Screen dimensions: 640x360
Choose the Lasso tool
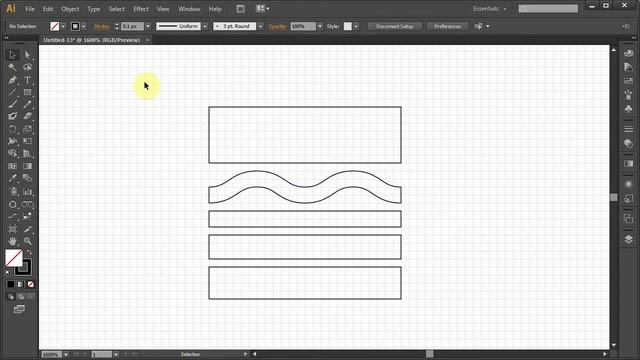tap(27, 67)
